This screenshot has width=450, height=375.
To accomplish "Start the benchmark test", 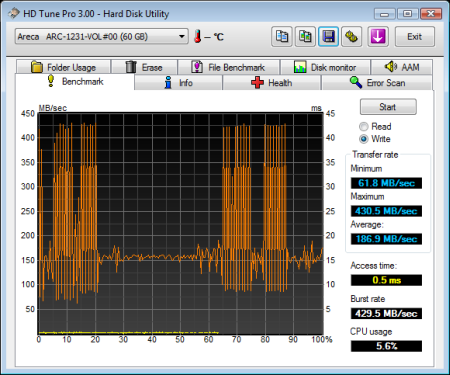I will coord(388,107).
